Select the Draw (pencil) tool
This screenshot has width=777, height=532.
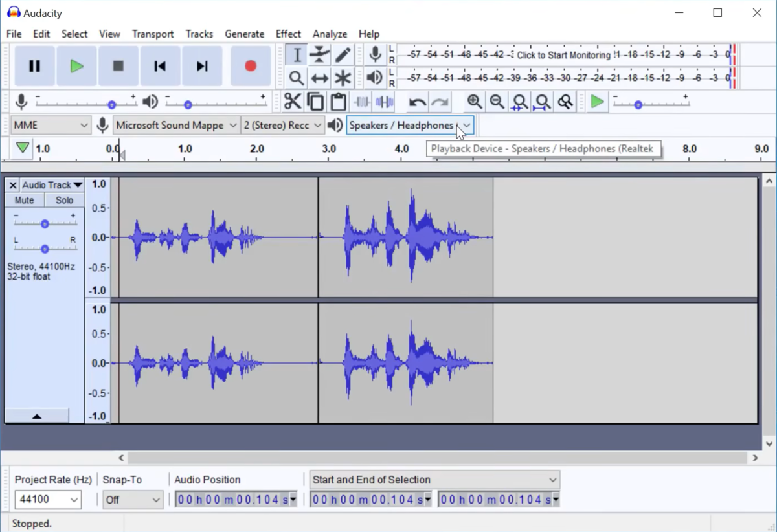tap(343, 55)
